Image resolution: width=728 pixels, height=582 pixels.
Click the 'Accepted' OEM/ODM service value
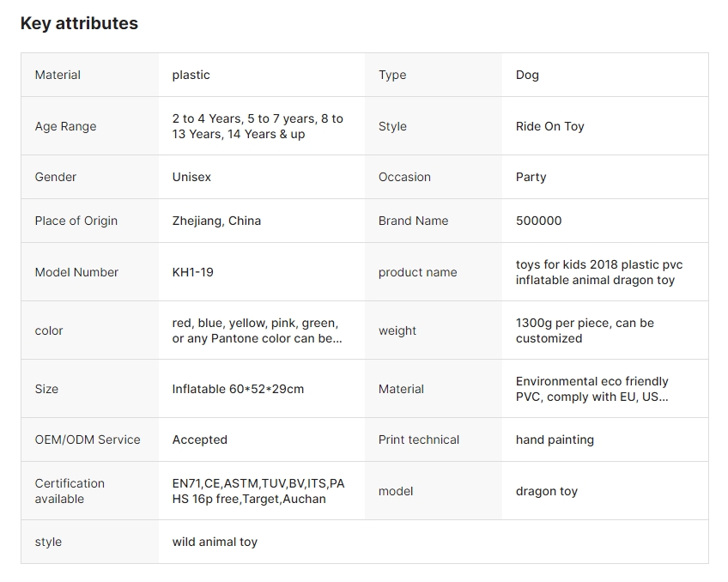pyautogui.click(x=199, y=440)
